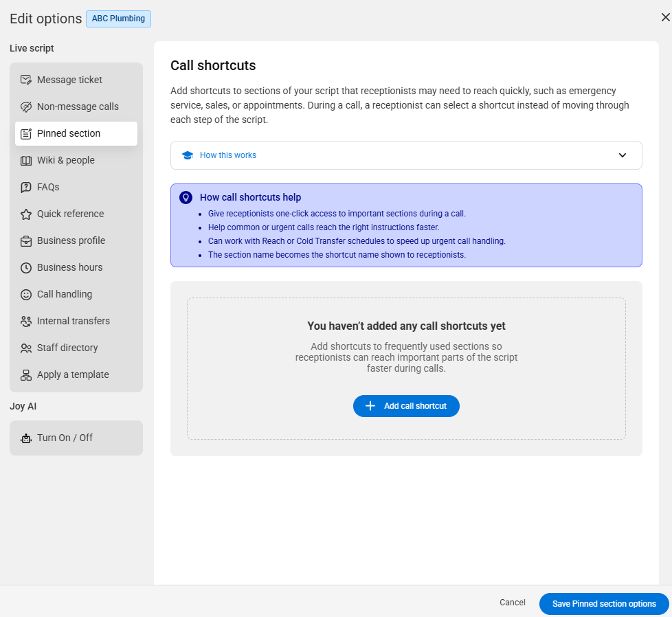Viewport: 672px width, 617px height.
Task: Click the one-click access bullet text
Action: click(x=337, y=214)
